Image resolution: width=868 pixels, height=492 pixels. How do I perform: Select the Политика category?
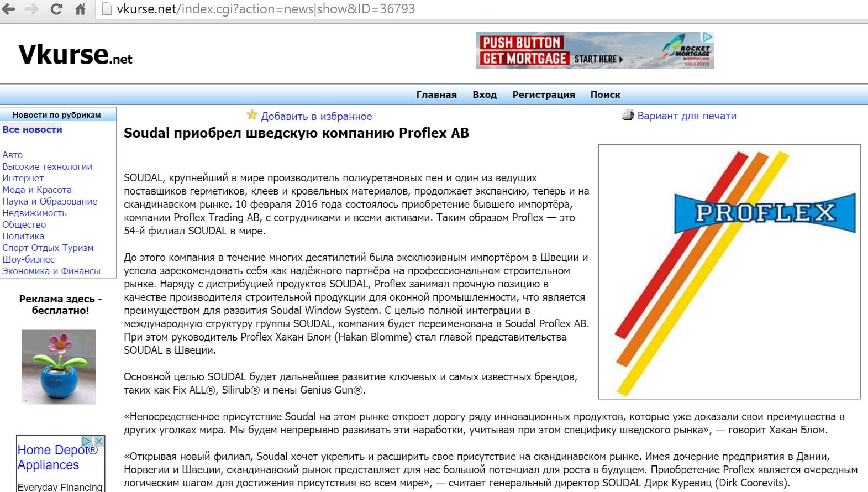click(x=23, y=236)
